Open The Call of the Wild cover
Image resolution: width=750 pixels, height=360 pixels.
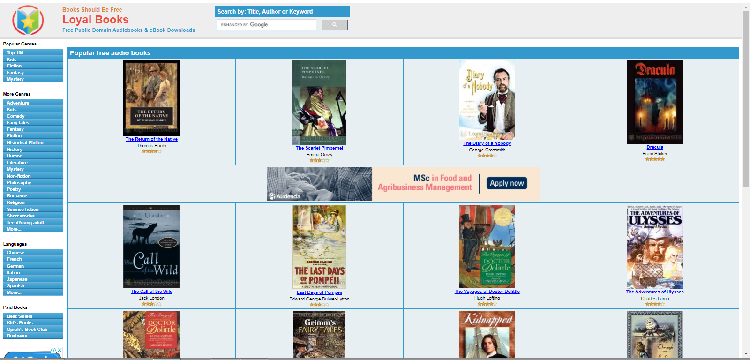tap(151, 247)
